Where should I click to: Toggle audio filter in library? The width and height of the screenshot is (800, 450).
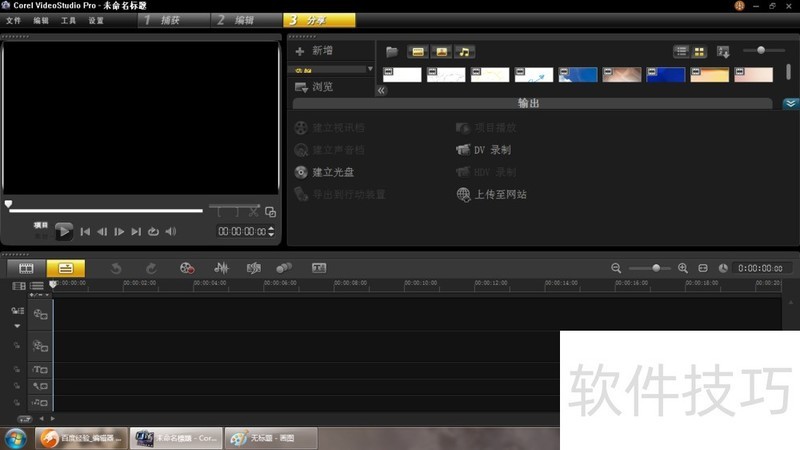click(x=464, y=52)
